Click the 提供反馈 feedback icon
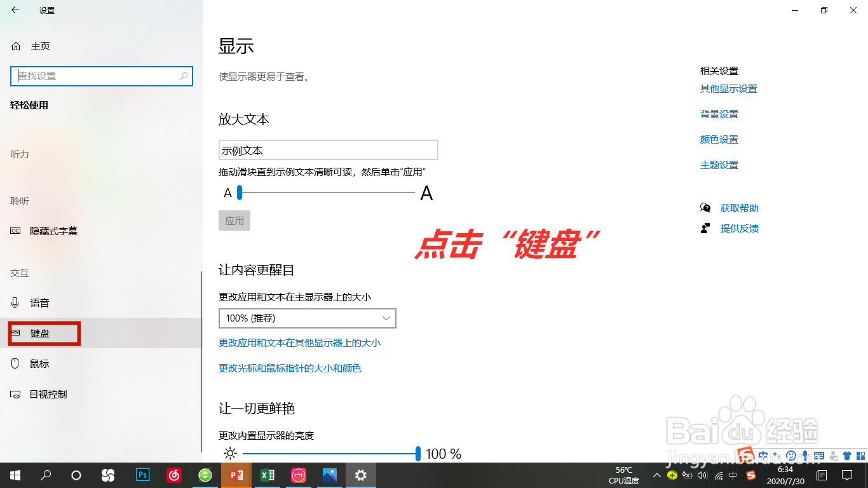This screenshot has width=868, height=488. [705, 228]
